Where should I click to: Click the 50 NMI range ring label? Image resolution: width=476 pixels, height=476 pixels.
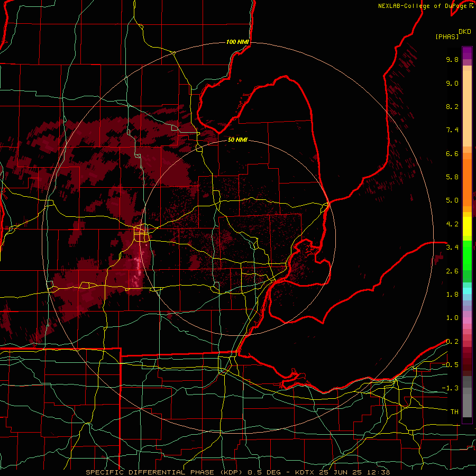coord(237,140)
